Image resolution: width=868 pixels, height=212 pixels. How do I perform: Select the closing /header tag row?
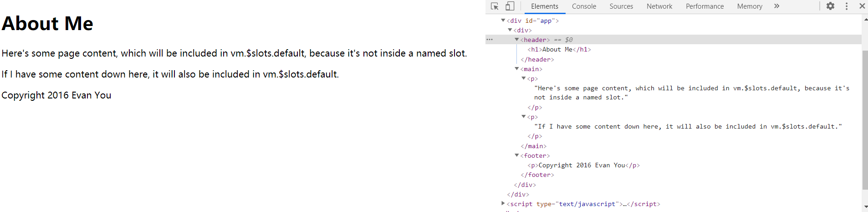[537, 59]
